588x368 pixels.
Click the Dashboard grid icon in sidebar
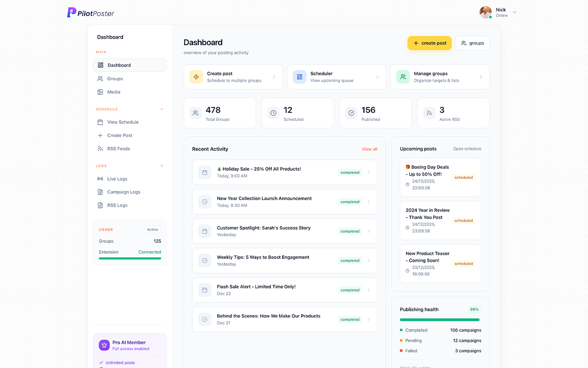click(x=101, y=65)
